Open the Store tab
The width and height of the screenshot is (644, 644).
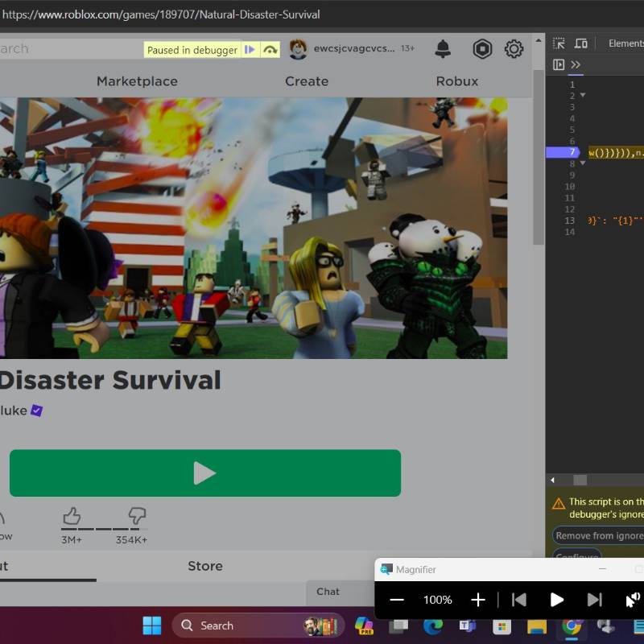(x=204, y=566)
